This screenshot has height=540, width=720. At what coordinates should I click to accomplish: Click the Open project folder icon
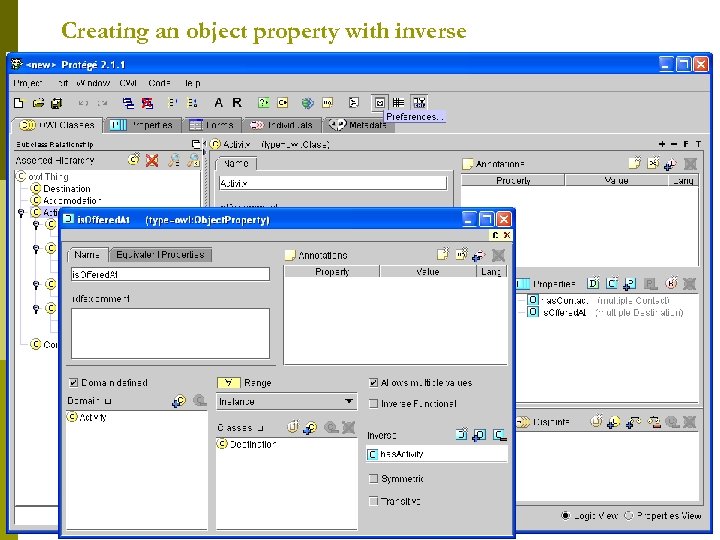(39, 103)
